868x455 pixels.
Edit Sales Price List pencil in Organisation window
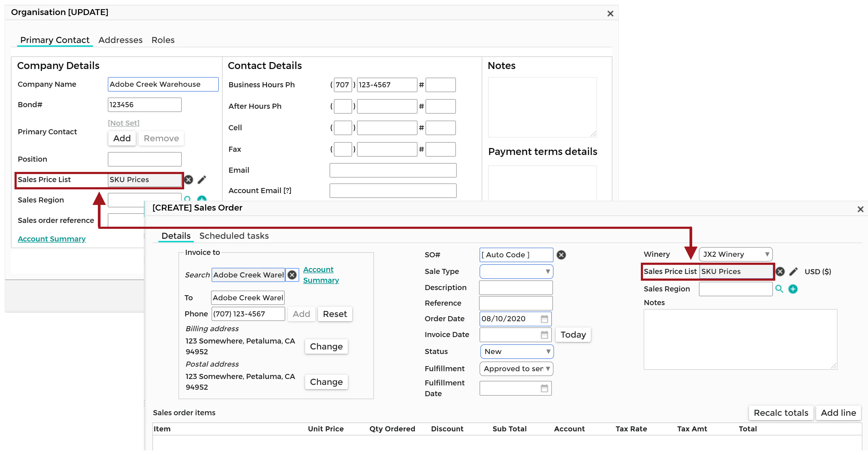(x=202, y=180)
